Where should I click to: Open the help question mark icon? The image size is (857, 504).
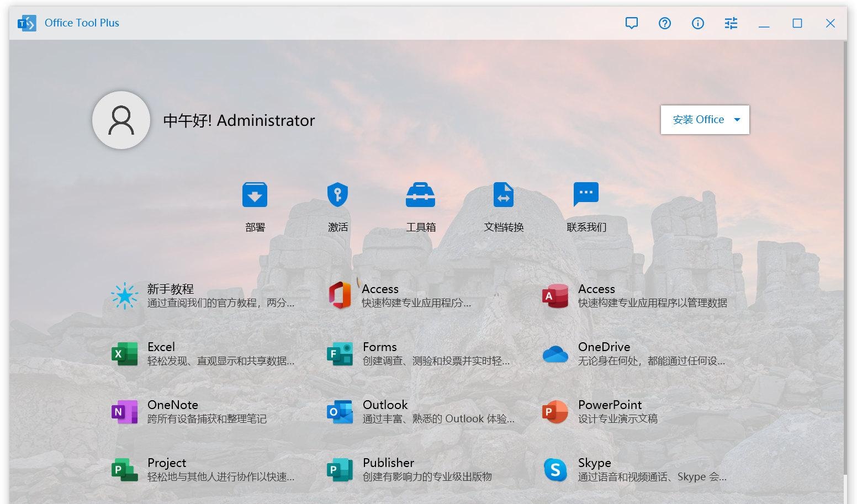click(665, 23)
